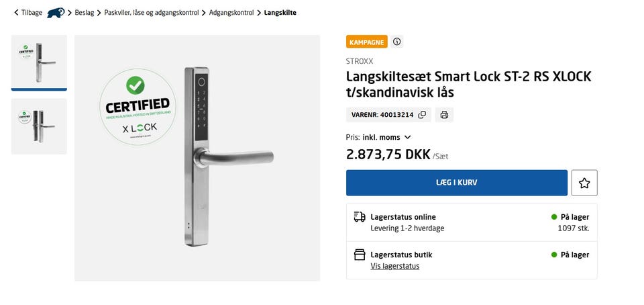Click the main product image

197,158
